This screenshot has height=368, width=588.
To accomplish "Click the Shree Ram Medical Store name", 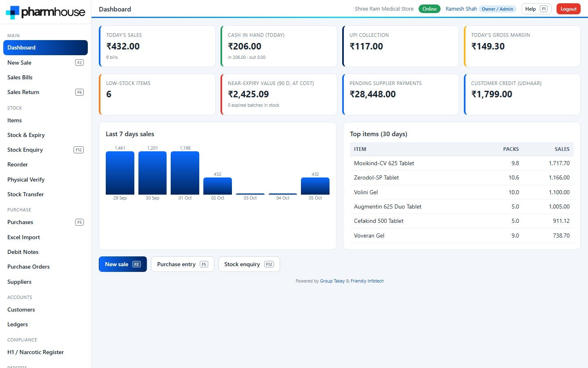I will (384, 9).
